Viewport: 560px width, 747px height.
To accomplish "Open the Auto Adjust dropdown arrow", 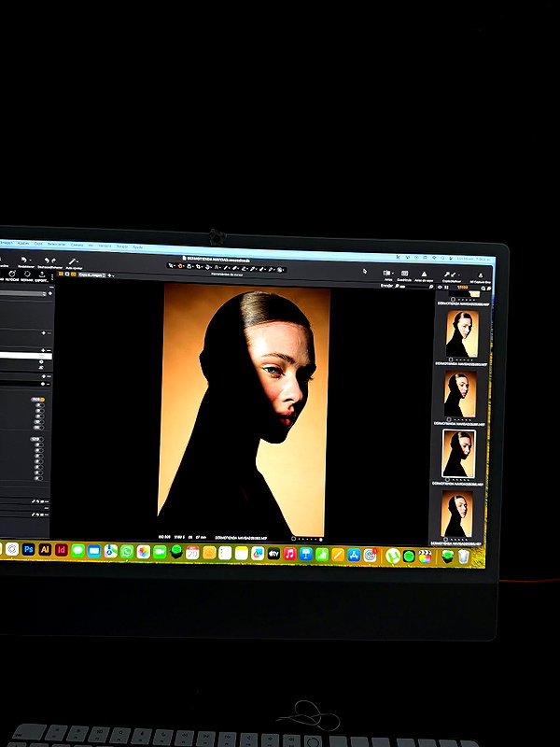I will (x=77, y=261).
